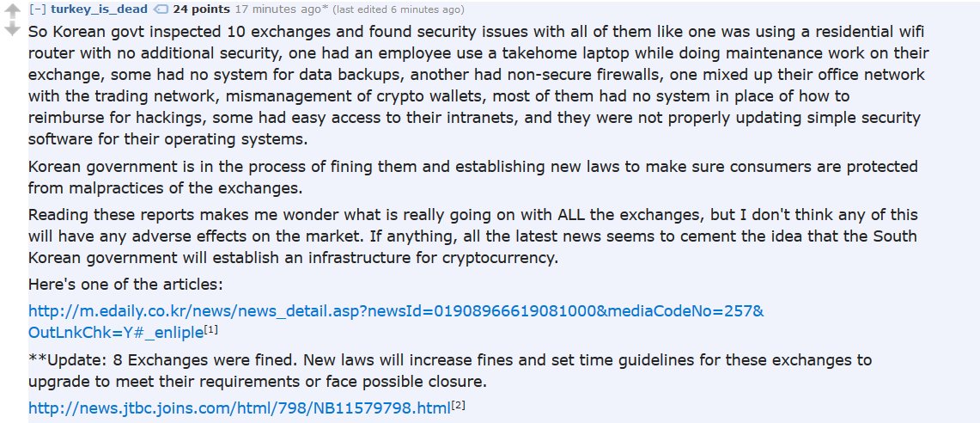This screenshot has width=980, height=423.
Task: Click the paragraph starting 'Reading these reports'
Action: (x=473, y=236)
